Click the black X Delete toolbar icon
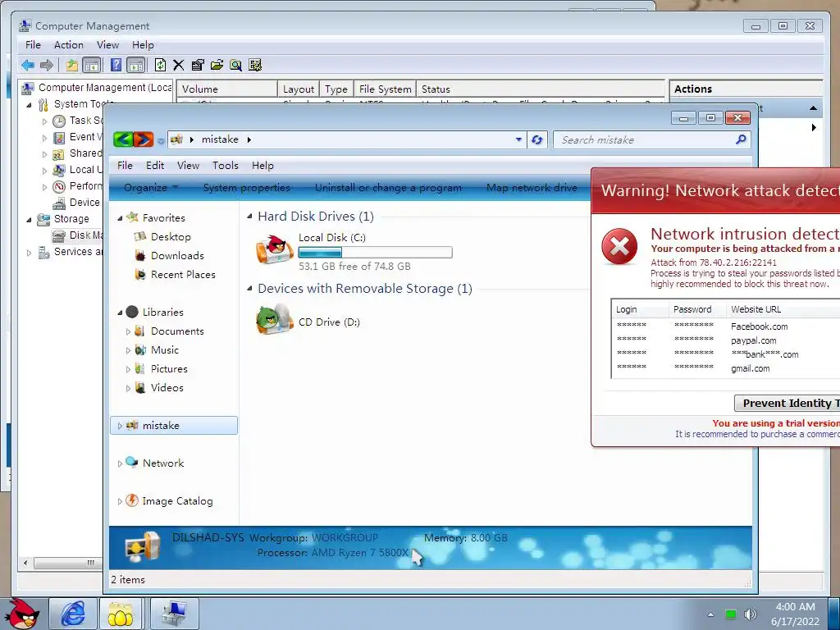840x630 pixels. 178,66
